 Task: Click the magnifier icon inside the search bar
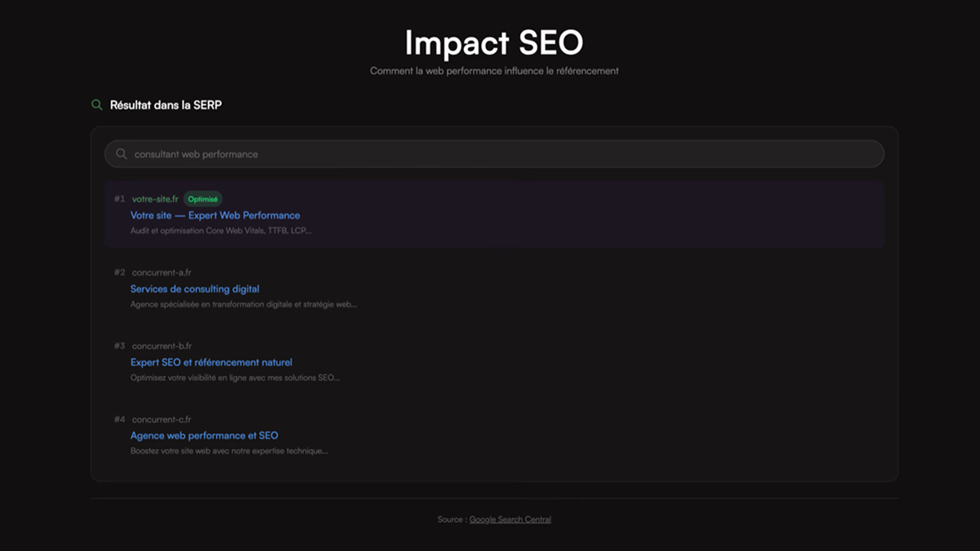(x=121, y=154)
